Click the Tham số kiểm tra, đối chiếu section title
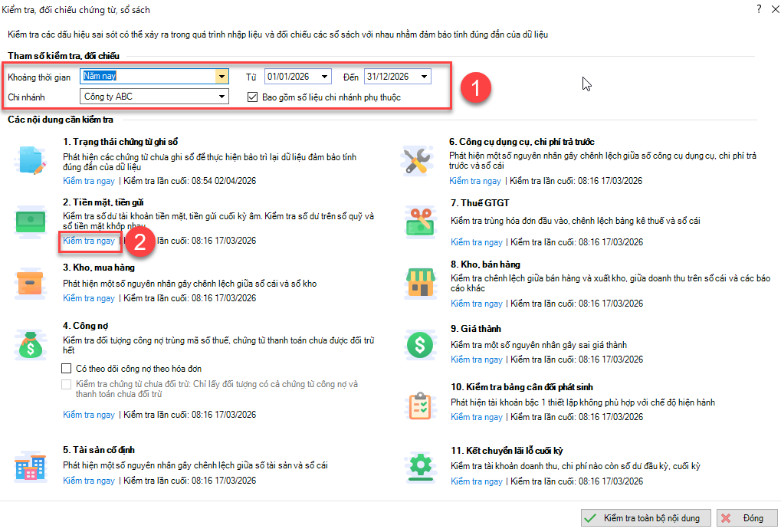 point(64,56)
